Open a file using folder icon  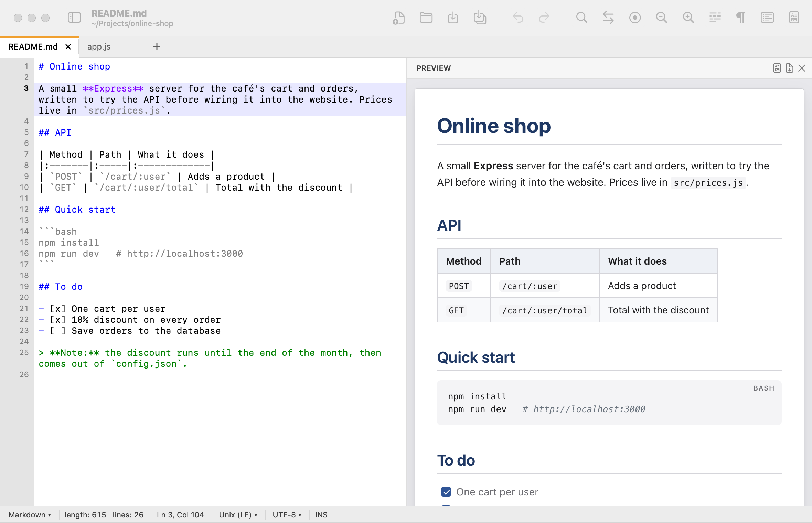point(426,18)
